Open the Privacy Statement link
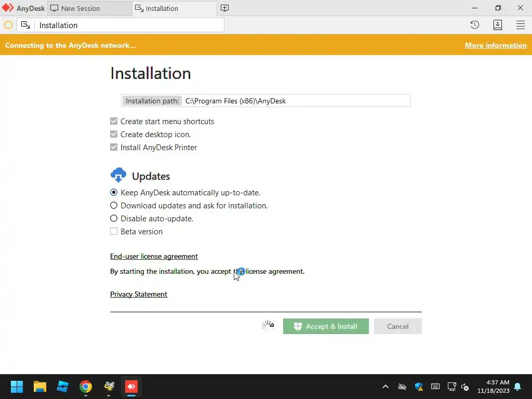This screenshot has height=399, width=532. (138, 294)
